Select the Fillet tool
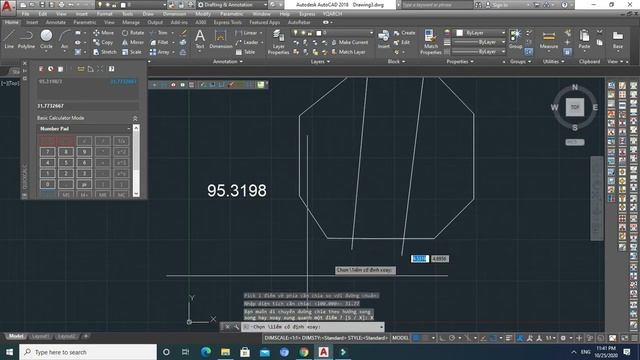This screenshot has height=360, width=640. coord(159,42)
